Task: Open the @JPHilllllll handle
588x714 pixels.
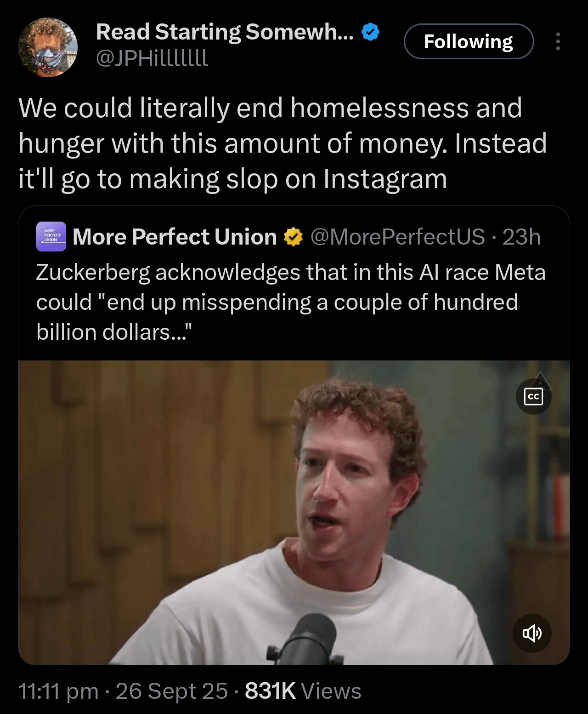Action: pos(152,58)
